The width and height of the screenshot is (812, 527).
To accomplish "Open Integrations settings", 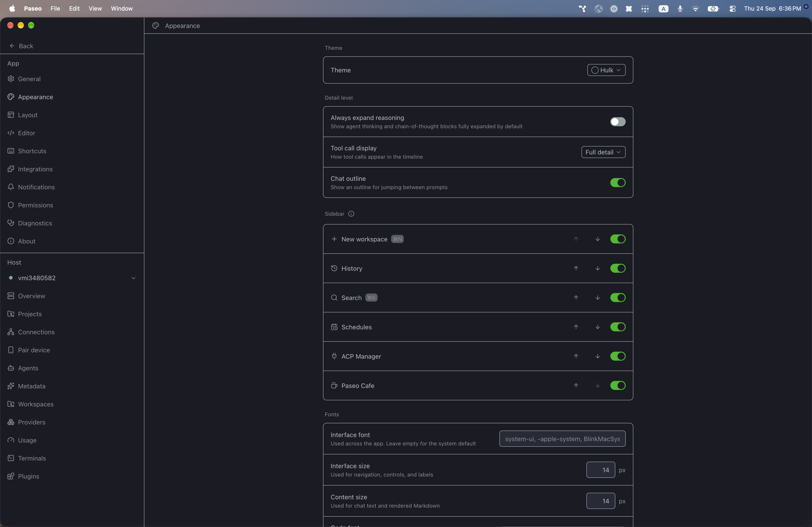I will 30,169.
